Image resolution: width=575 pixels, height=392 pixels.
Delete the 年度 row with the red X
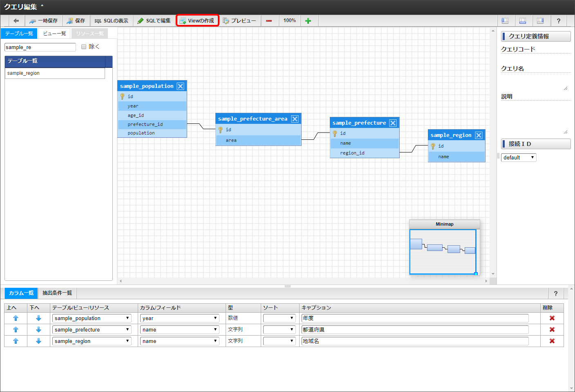click(x=552, y=318)
